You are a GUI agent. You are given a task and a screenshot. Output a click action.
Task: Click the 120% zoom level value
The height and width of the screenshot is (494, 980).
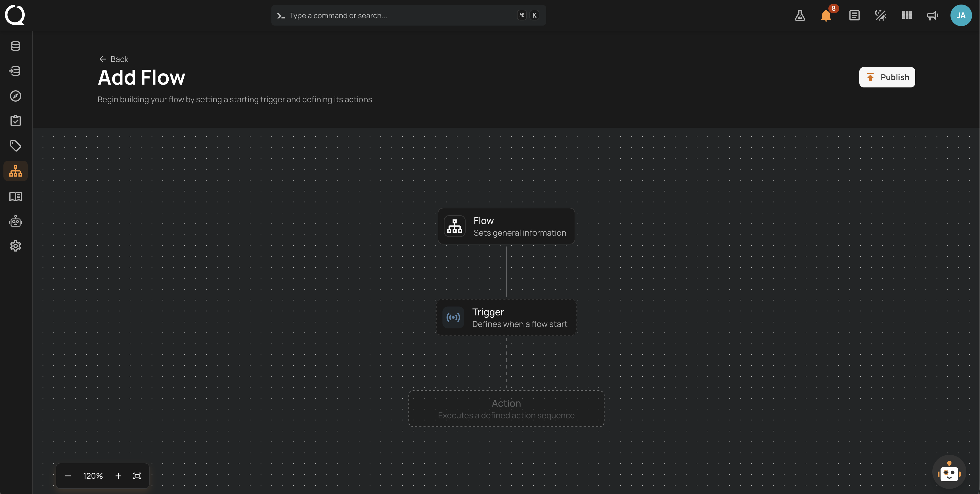(93, 476)
